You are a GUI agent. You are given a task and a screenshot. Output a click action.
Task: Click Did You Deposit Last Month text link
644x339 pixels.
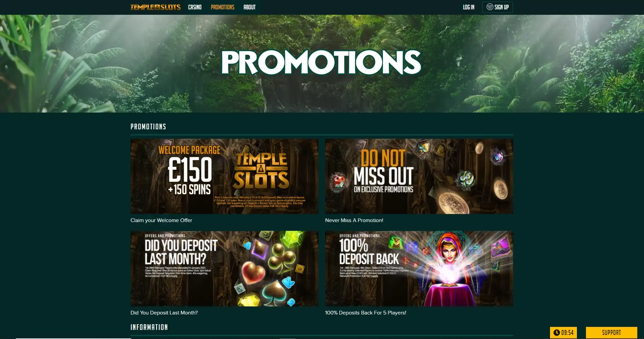pyautogui.click(x=164, y=313)
